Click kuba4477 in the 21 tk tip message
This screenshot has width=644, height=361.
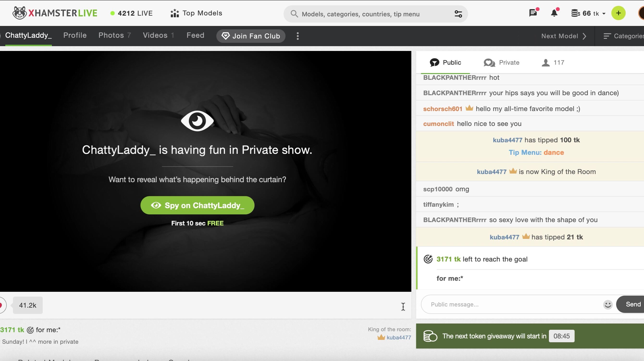tap(504, 237)
